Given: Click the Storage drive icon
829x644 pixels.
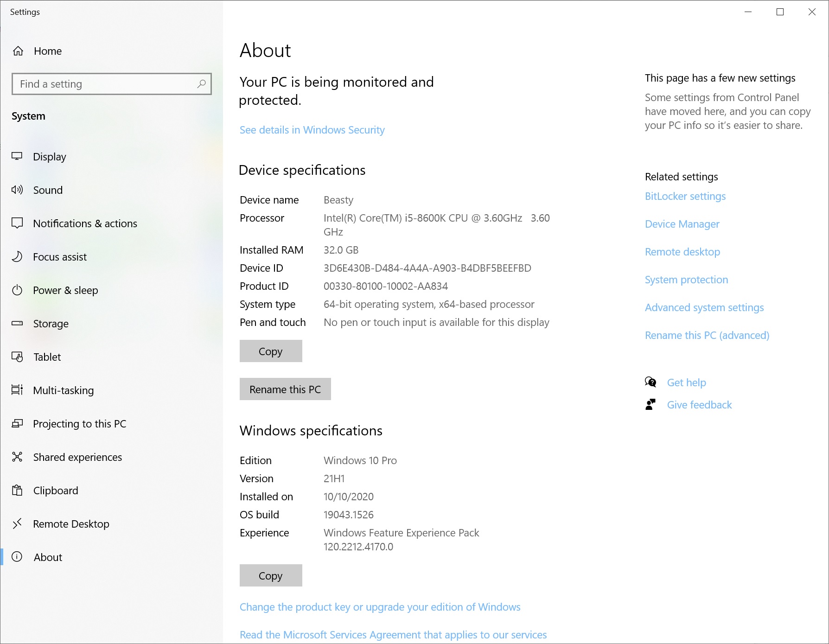Looking at the screenshot, I should [17, 324].
